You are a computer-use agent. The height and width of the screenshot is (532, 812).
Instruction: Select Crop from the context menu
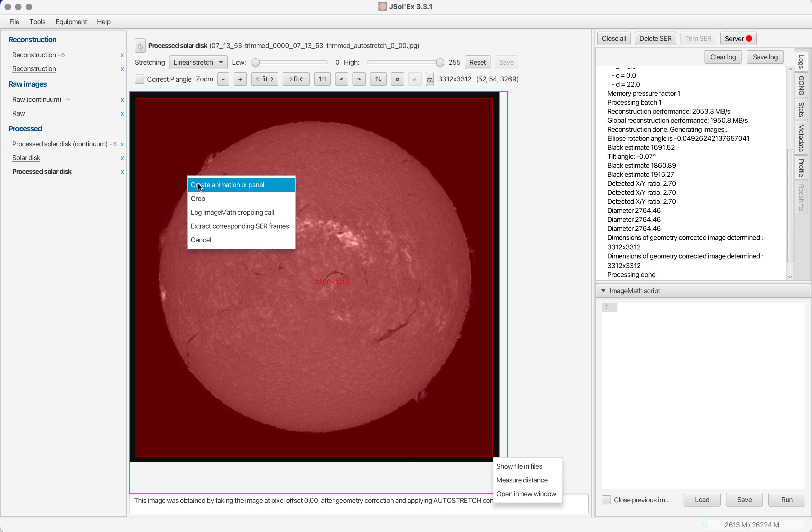(198, 199)
